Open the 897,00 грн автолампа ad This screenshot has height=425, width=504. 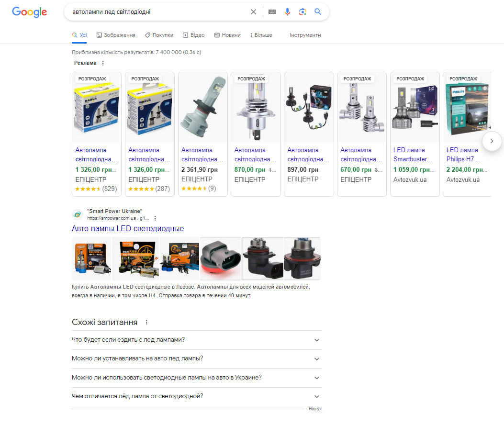309,134
